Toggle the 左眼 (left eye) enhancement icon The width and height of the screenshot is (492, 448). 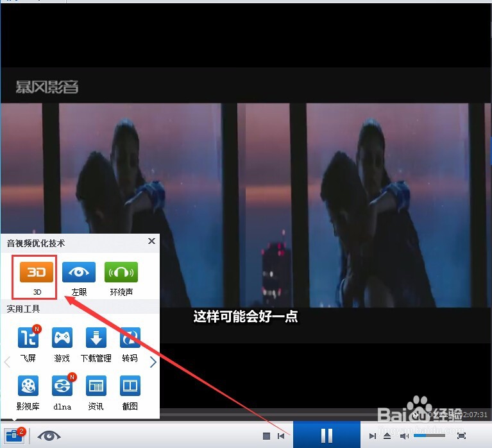[79, 272]
